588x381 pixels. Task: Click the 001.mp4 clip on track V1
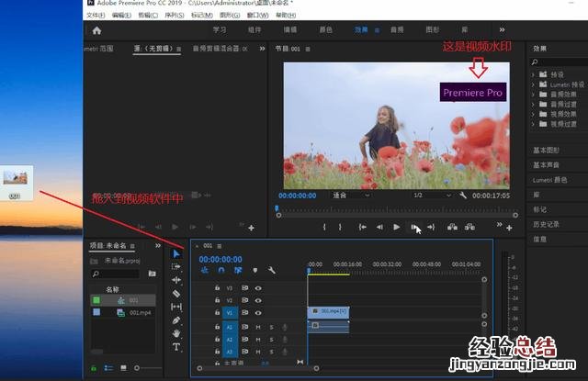pyautogui.click(x=328, y=312)
